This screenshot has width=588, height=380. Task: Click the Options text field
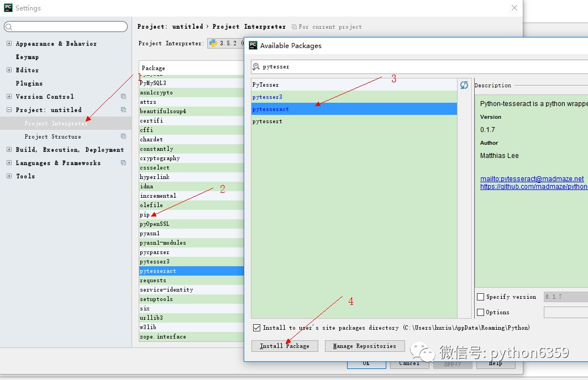[566, 312]
